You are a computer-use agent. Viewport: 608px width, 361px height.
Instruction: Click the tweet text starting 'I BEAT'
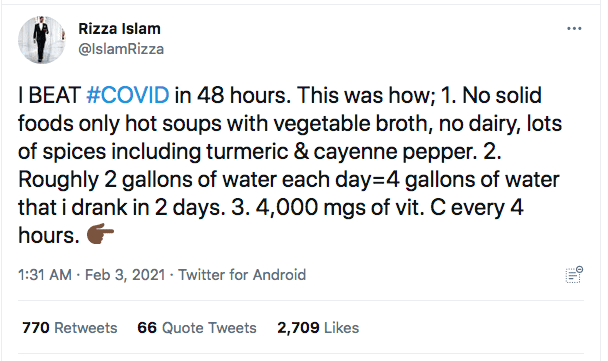(290, 165)
